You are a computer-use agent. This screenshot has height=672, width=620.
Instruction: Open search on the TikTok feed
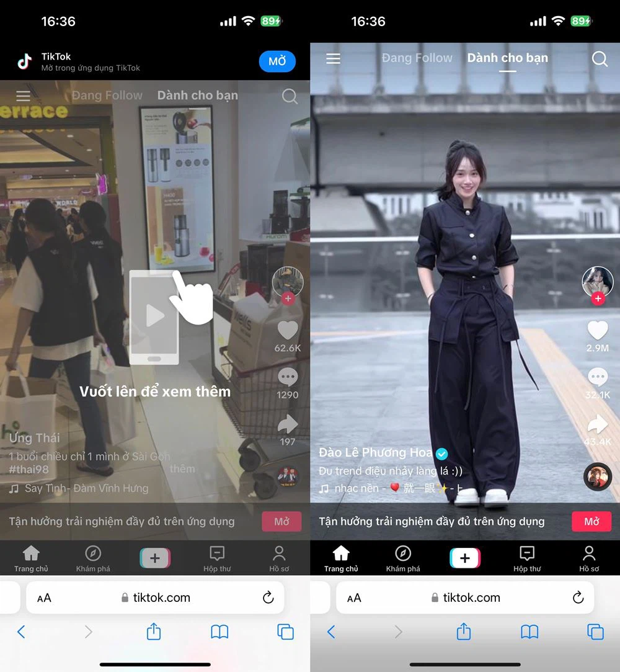(x=599, y=59)
